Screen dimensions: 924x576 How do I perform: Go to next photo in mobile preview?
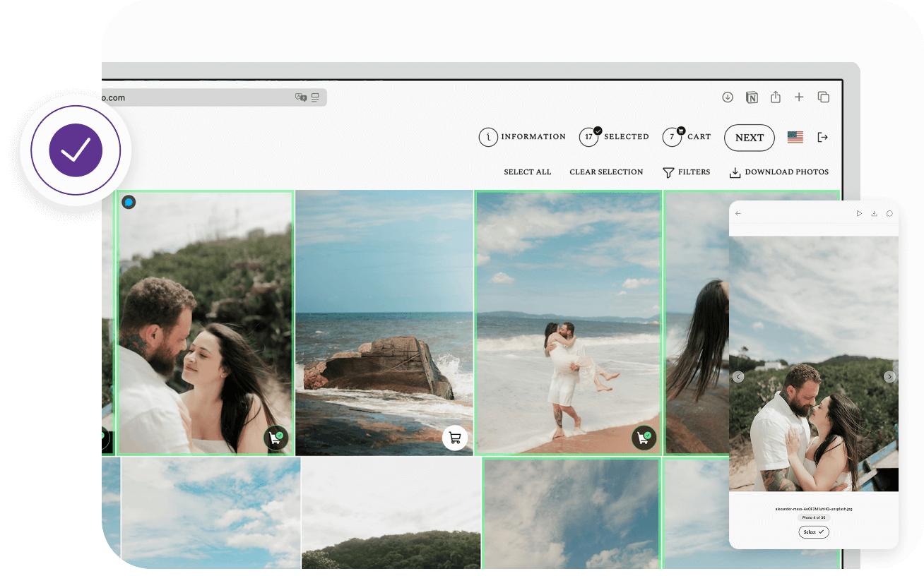(890, 377)
